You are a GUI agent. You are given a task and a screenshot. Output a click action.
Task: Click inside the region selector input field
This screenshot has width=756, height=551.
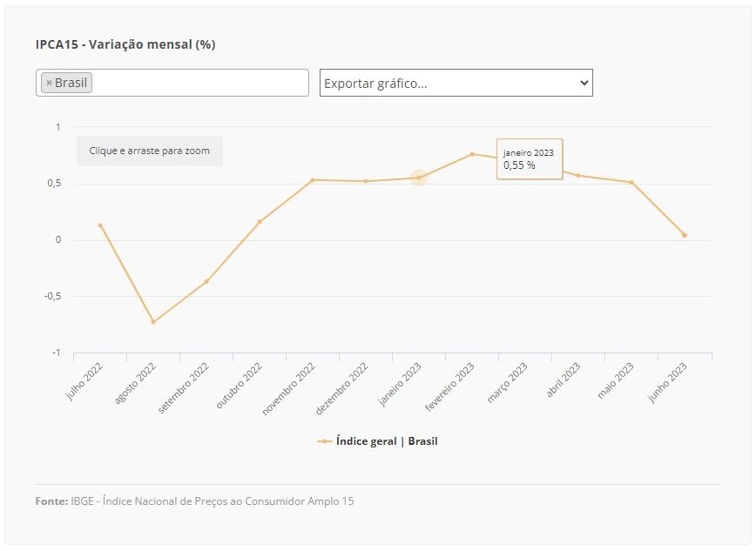tap(199, 83)
